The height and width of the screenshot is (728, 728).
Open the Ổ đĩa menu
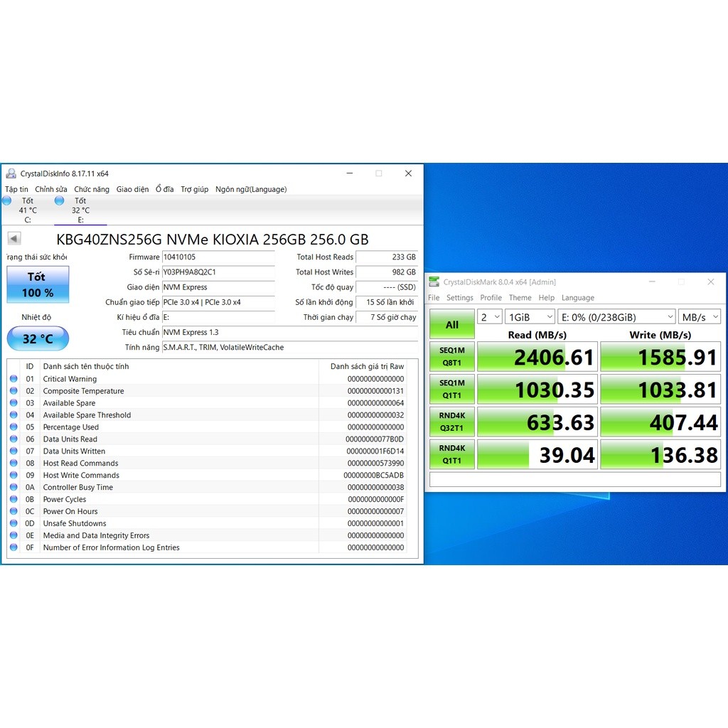pyautogui.click(x=165, y=189)
